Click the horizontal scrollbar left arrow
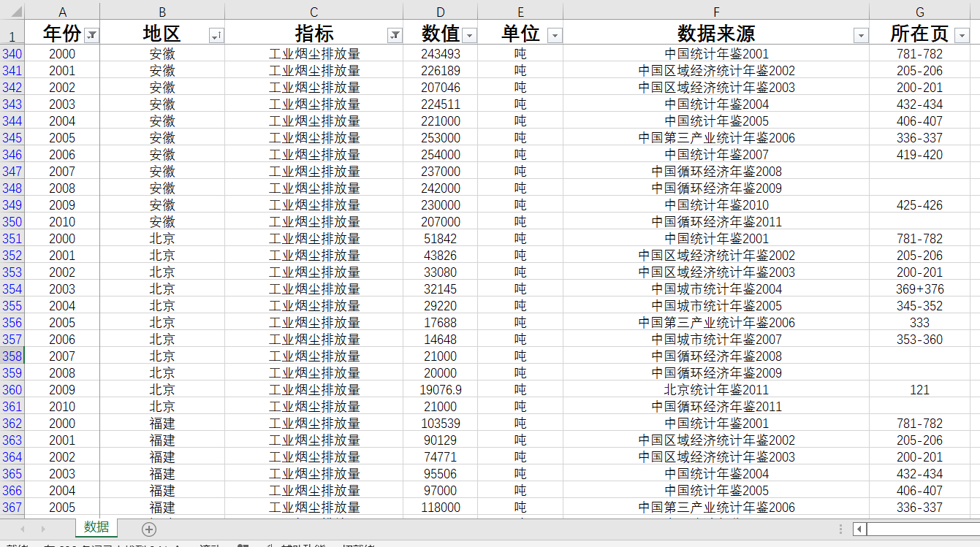Screen dimensions: 980x547 pos(860,529)
